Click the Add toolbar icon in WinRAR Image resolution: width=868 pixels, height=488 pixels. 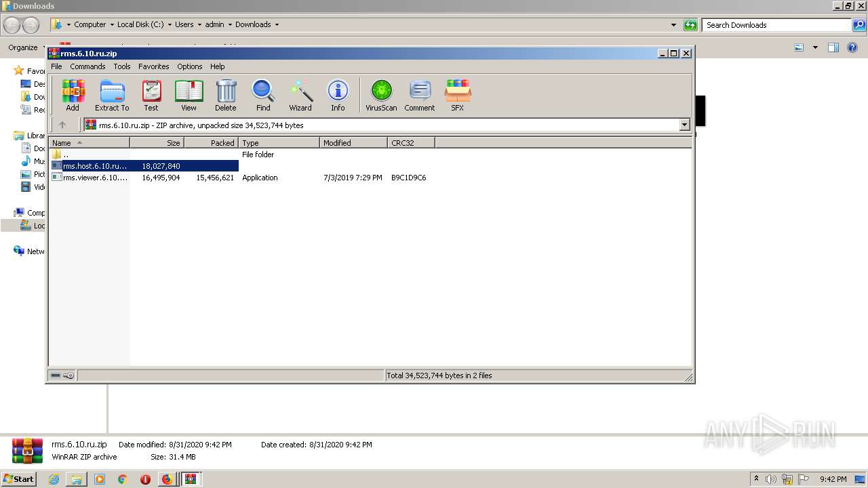[x=73, y=95]
